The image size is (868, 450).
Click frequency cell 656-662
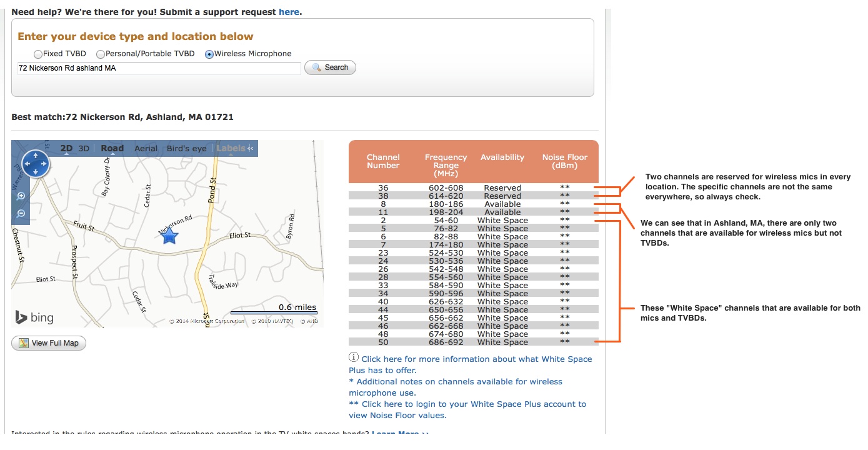(x=446, y=317)
